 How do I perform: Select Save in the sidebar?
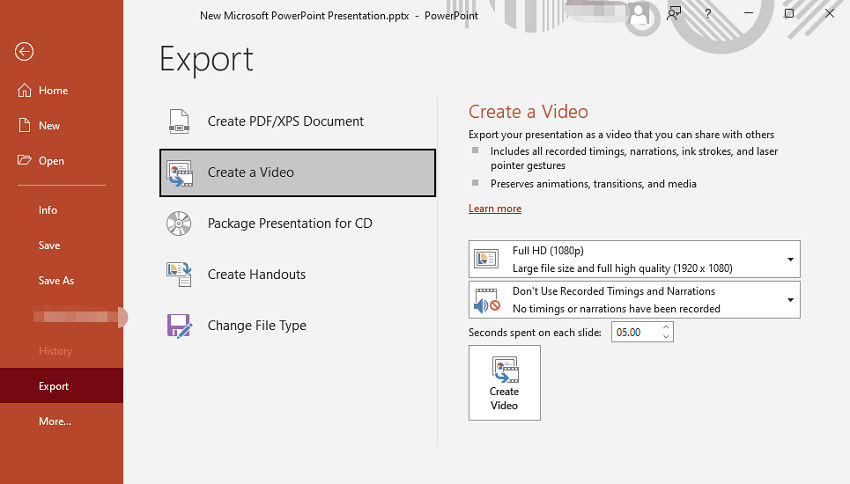tap(49, 245)
